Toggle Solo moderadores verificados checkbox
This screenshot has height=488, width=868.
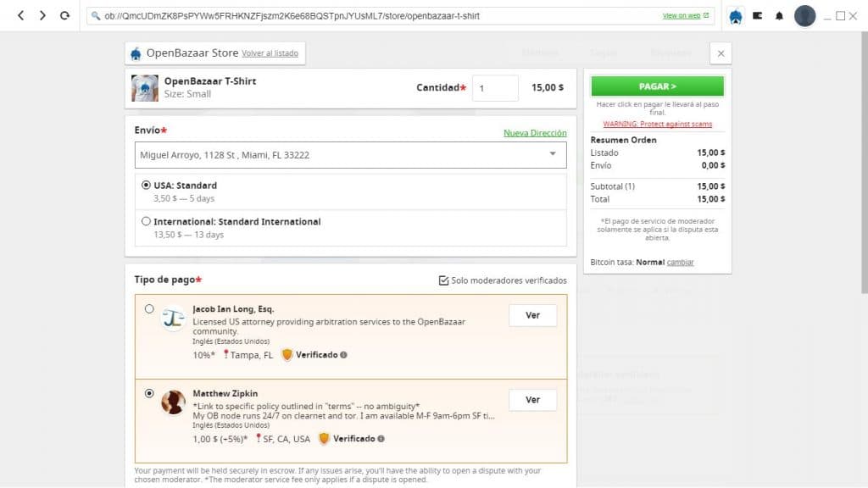(x=443, y=280)
